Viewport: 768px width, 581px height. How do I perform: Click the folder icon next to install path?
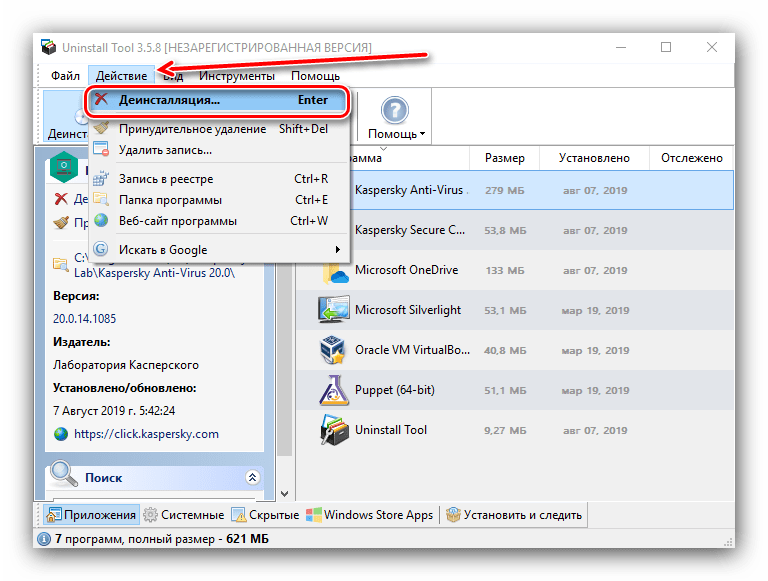click(61, 265)
